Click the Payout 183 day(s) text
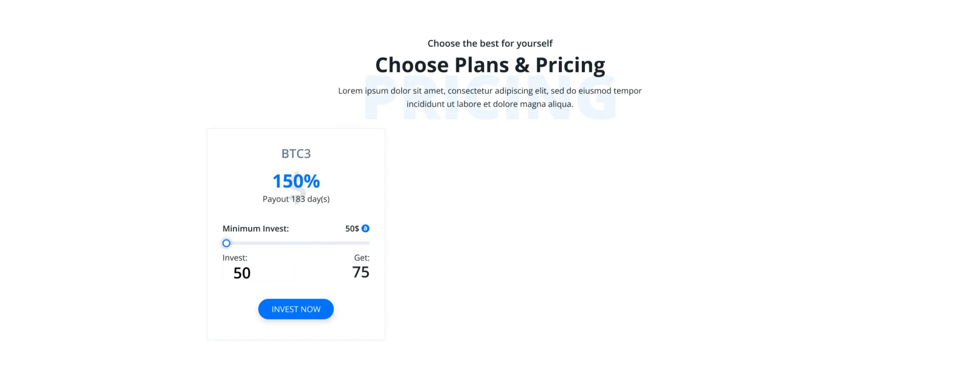 [296, 199]
